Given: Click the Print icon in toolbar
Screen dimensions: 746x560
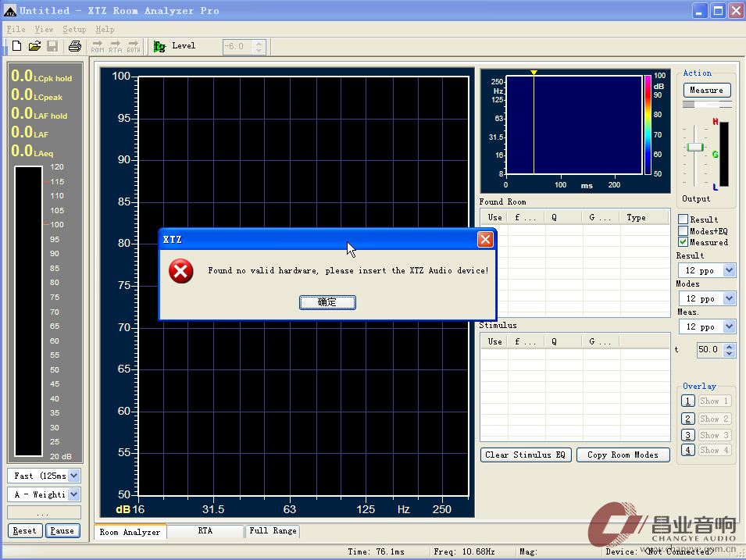Looking at the screenshot, I should pos(75,46).
